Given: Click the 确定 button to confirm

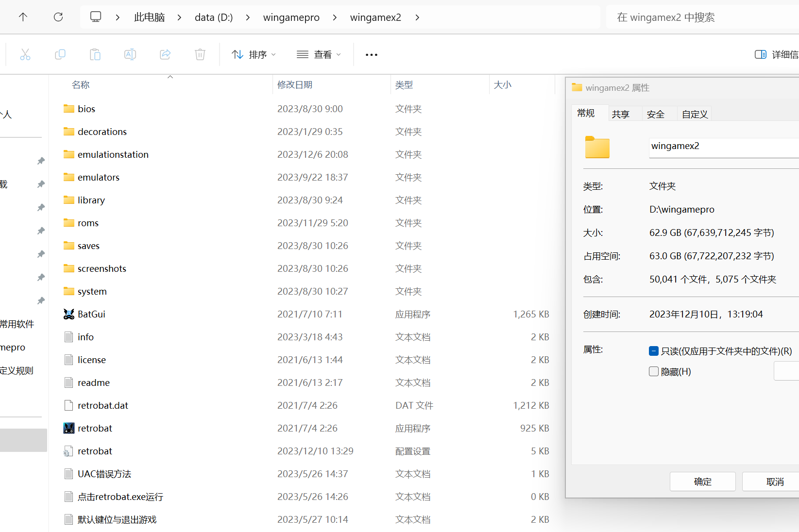Looking at the screenshot, I should pyautogui.click(x=702, y=481).
